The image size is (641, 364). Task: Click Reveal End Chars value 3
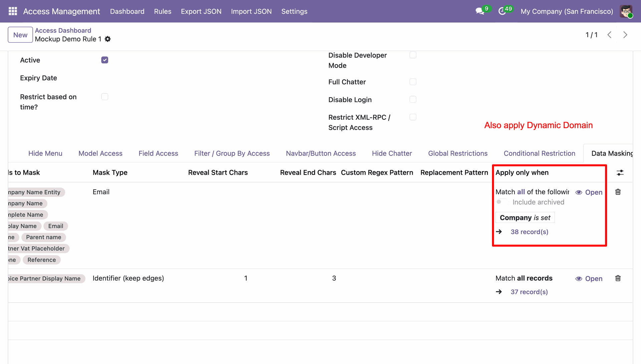coord(334,278)
